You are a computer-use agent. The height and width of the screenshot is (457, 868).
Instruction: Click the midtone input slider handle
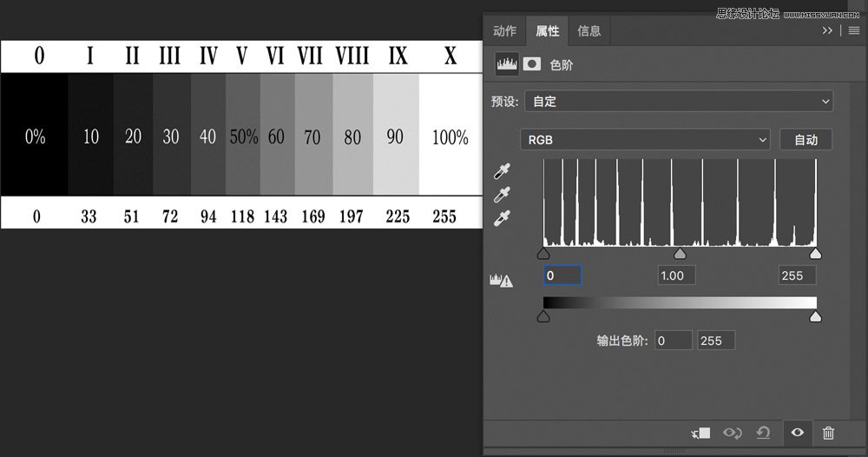tap(680, 254)
